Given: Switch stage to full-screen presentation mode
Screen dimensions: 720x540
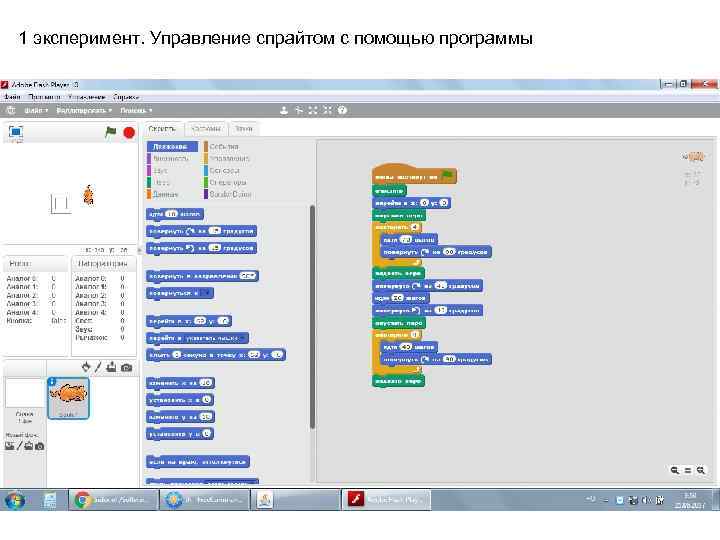Looking at the screenshot, I should coord(16,132).
